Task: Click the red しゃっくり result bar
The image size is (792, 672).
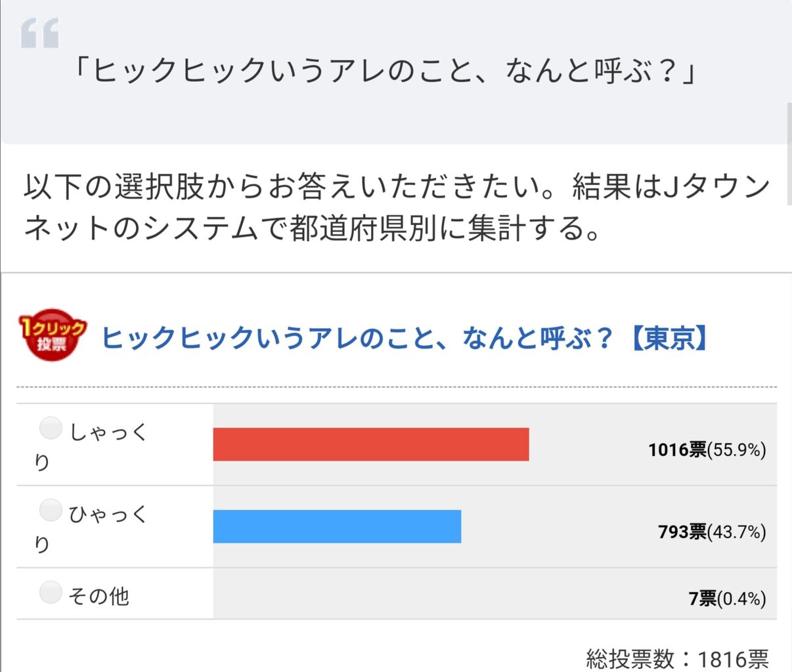Action: pyautogui.click(x=370, y=444)
